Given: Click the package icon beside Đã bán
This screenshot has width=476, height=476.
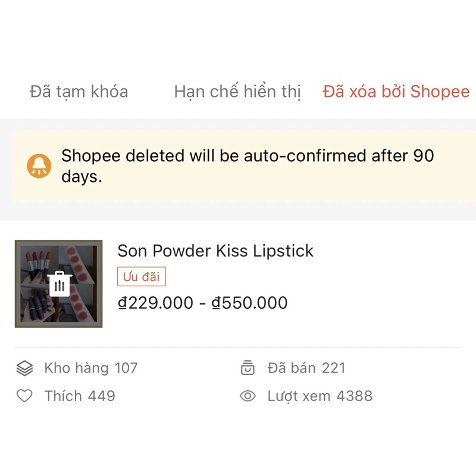Looking at the screenshot, I should click(248, 368).
